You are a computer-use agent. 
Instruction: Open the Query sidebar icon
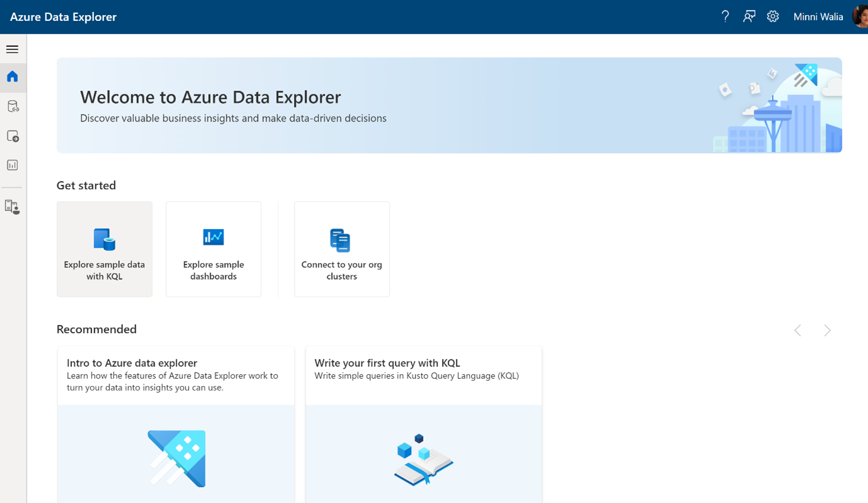coord(13,136)
